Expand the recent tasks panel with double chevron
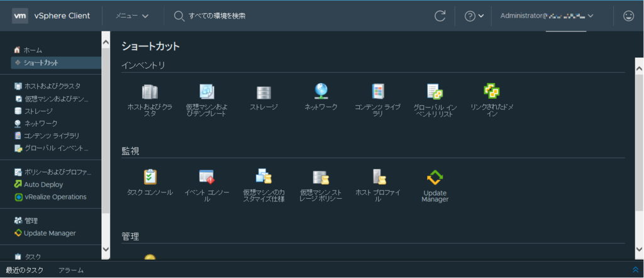 click(x=636, y=270)
